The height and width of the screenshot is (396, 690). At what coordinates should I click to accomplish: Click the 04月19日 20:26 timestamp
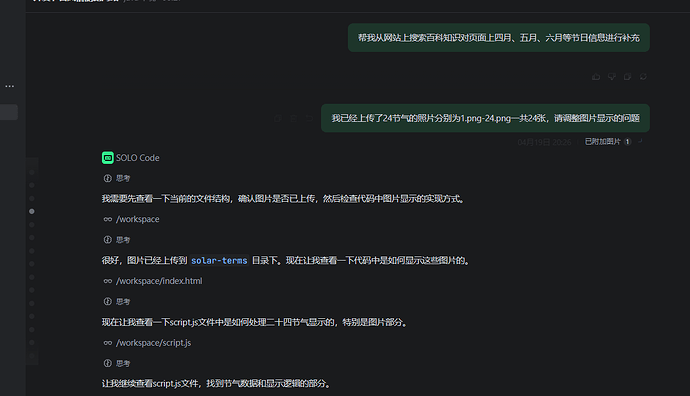pyautogui.click(x=544, y=142)
